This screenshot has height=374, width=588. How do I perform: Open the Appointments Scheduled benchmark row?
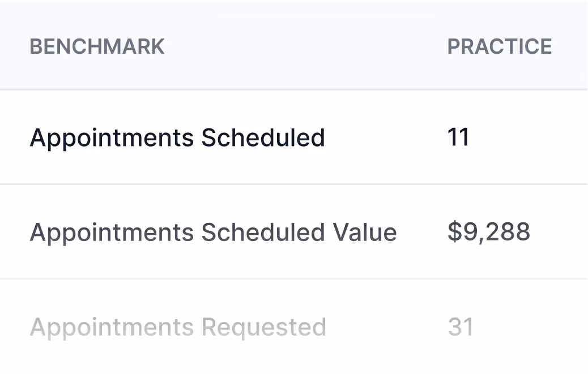(x=293, y=137)
